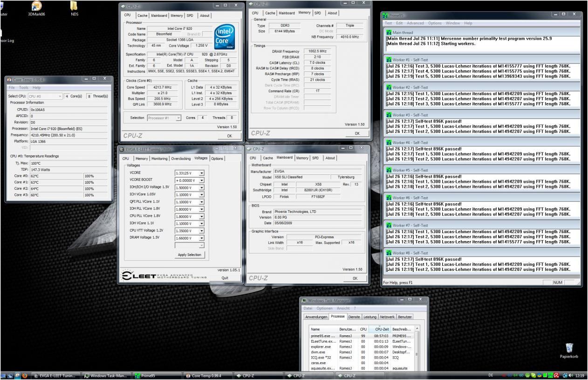The height and width of the screenshot is (380, 588).
Task: Open the SPD tab in CPU-Z Memory window
Action: tap(317, 13)
